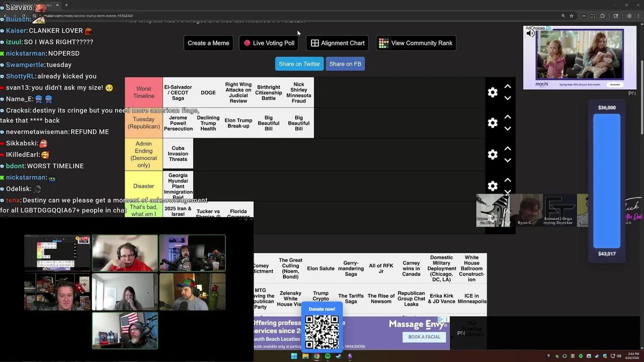Screen dimensions: 644x362
Task: Move Worst Timeline row up
Action: click(x=508, y=86)
